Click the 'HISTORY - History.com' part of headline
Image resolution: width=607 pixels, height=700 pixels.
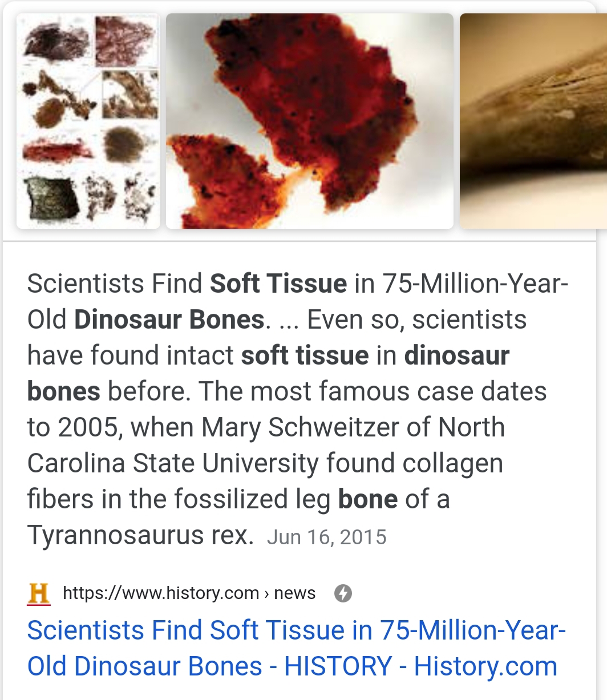(421, 666)
